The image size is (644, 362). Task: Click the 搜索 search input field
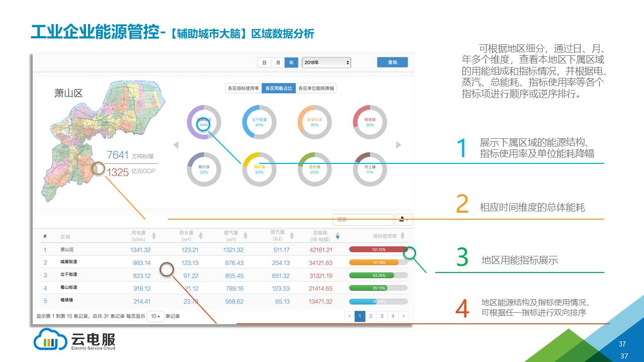point(363,220)
